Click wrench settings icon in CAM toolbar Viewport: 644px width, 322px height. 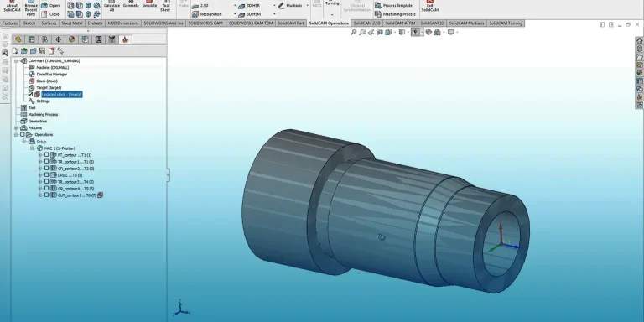[60, 51]
